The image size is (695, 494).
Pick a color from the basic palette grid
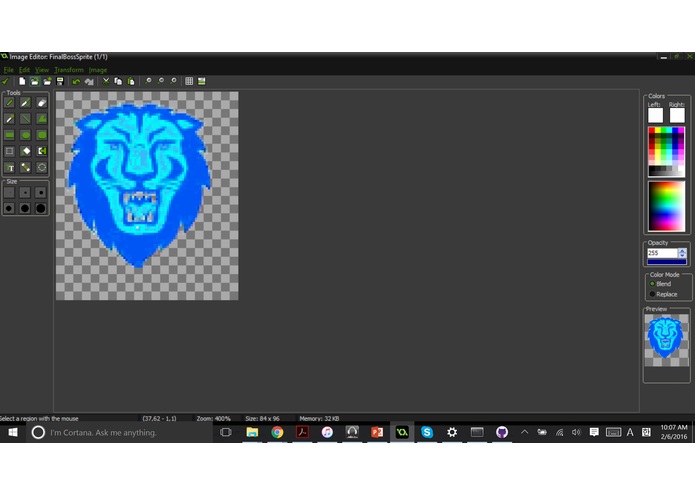tap(666, 152)
